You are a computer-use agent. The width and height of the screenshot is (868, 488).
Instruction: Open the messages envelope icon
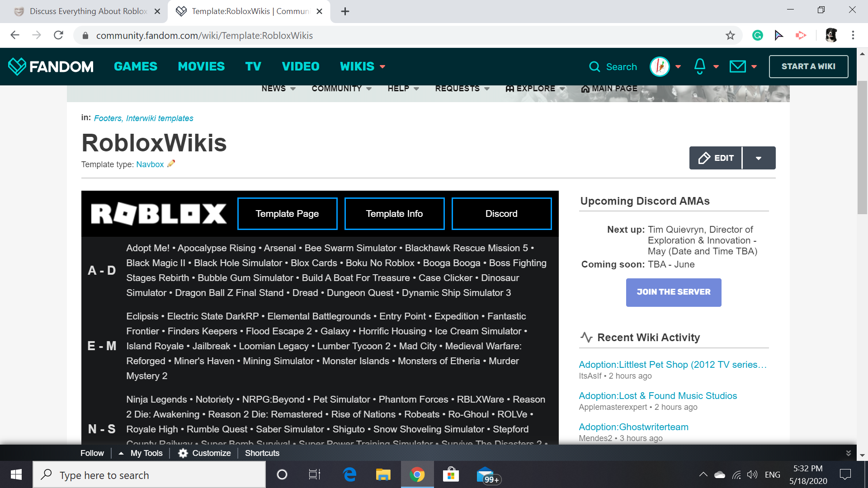[737, 66]
